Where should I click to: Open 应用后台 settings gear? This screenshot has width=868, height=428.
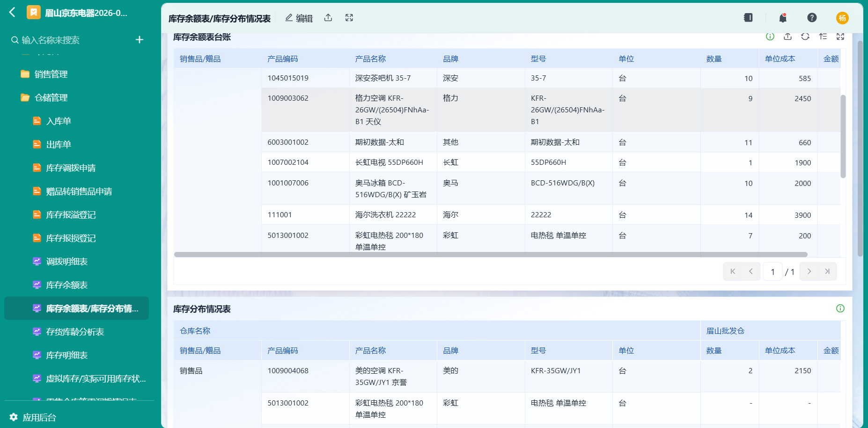[x=14, y=417]
